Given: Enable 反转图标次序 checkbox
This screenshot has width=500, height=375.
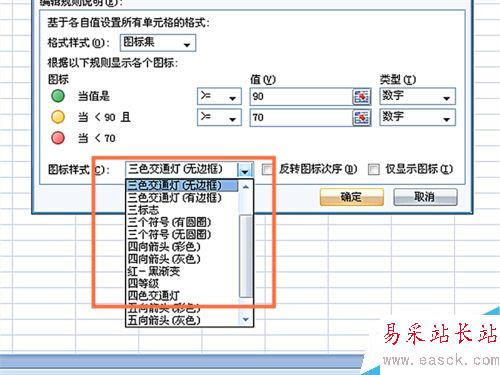Looking at the screenshot, I should (x=267, y=169).
